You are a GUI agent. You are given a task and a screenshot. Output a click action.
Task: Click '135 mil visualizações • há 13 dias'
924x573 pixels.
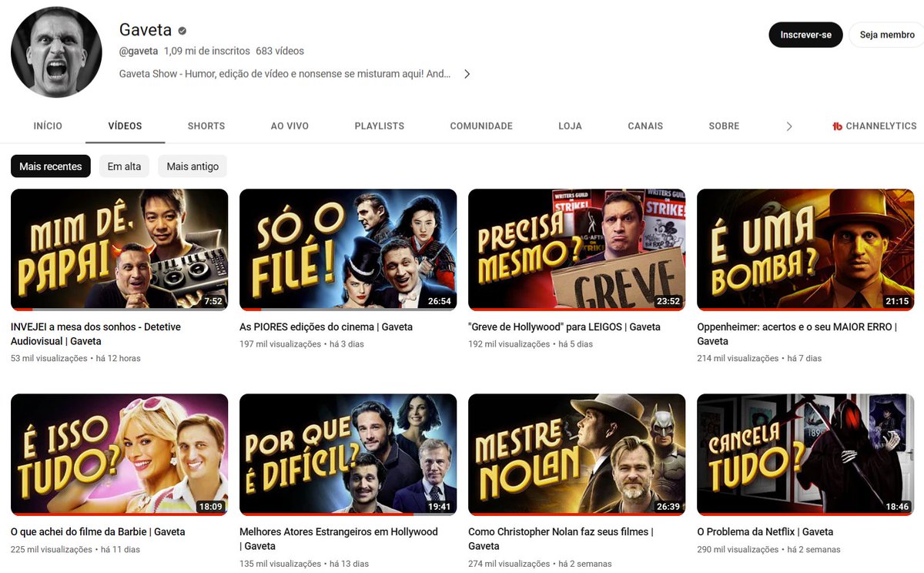click(304, 565)
